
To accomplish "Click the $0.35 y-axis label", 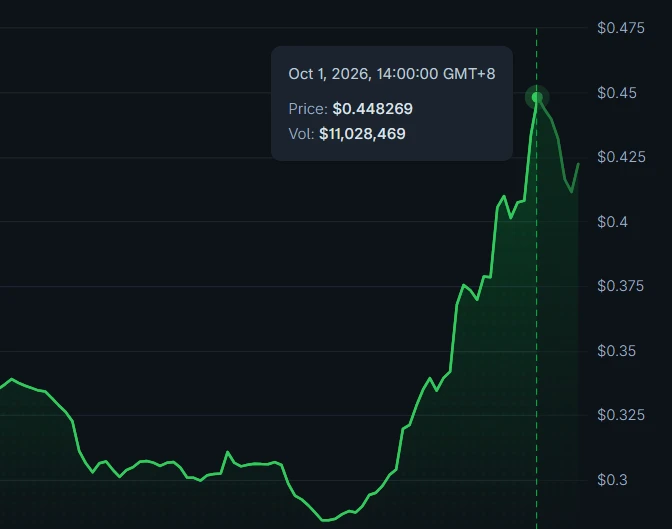I will pyautogui.click(x=616, y=351).
